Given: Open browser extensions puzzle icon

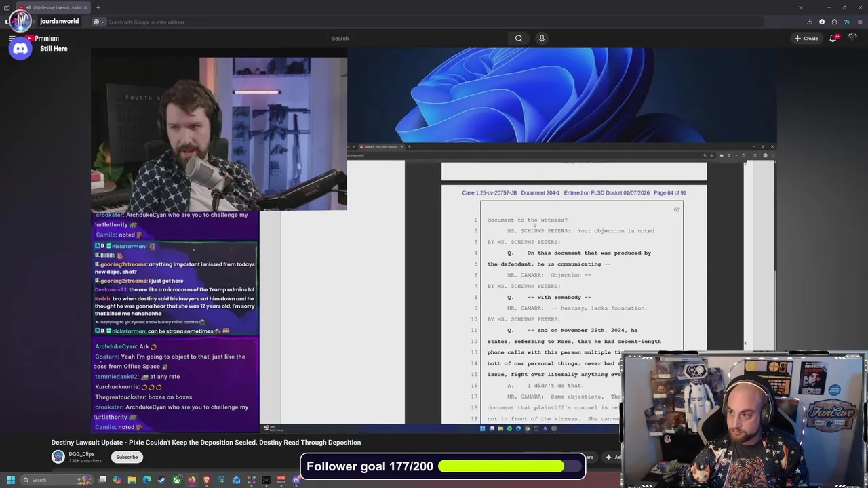Looking at the screenshot, I should [834, 22].
